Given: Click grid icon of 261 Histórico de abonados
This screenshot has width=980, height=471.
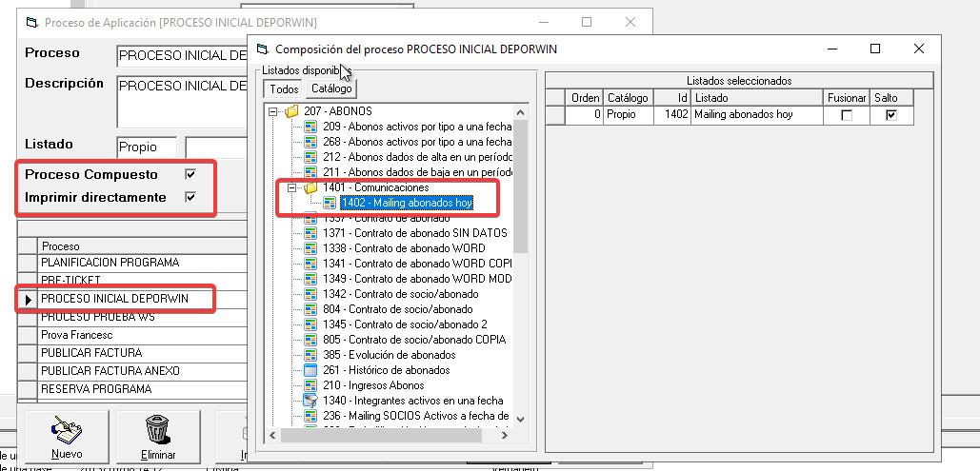Looking at the screenshot, I should pyautogui.click(x=310, y=370).
